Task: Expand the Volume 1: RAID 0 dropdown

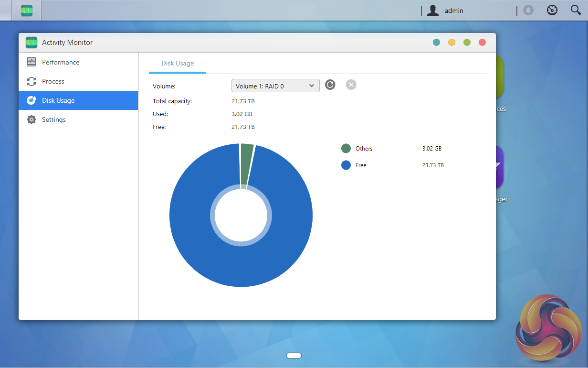Action: click(275, 86)
